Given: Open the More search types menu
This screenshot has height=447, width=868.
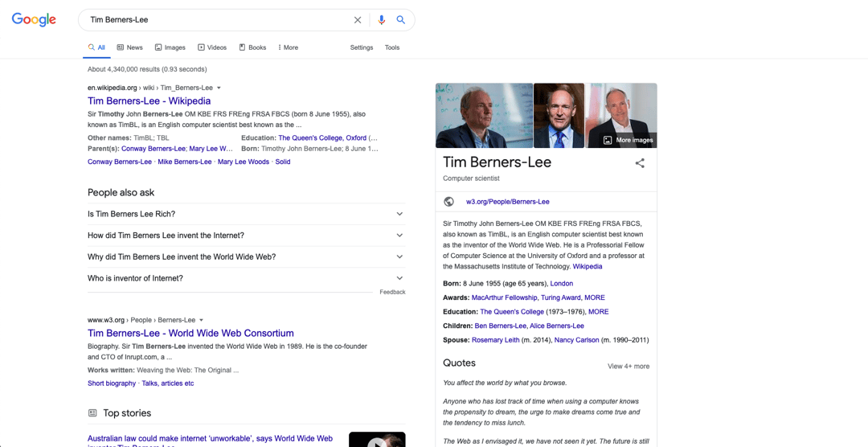Looking at the screenshot, I should pyautogui.click(x=288, y=47).
